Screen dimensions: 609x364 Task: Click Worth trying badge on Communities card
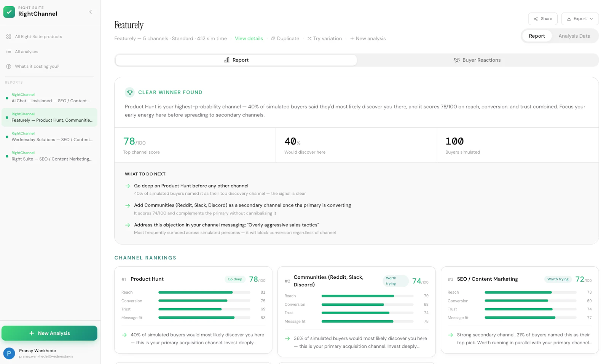[395, 281]
